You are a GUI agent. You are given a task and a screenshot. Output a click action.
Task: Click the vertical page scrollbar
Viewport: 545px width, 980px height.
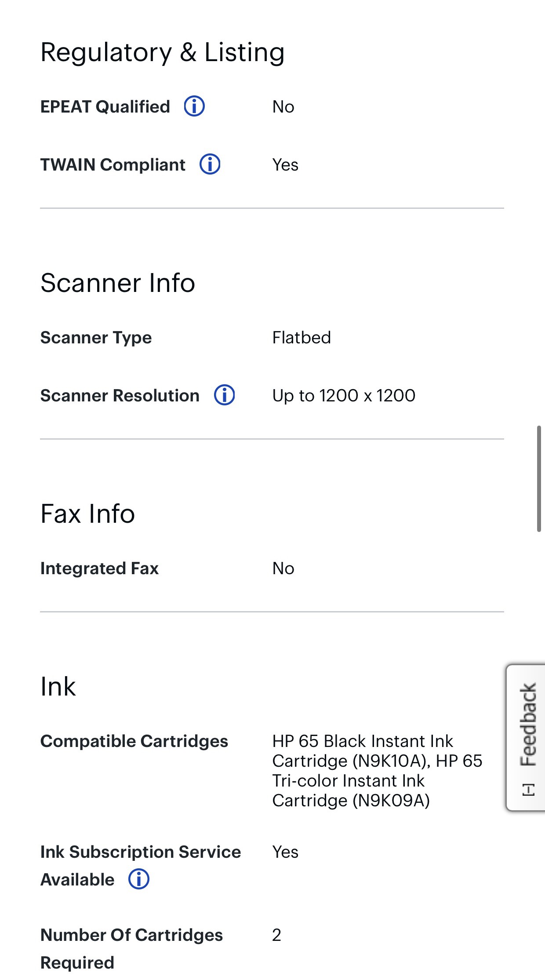pos(538,478)
